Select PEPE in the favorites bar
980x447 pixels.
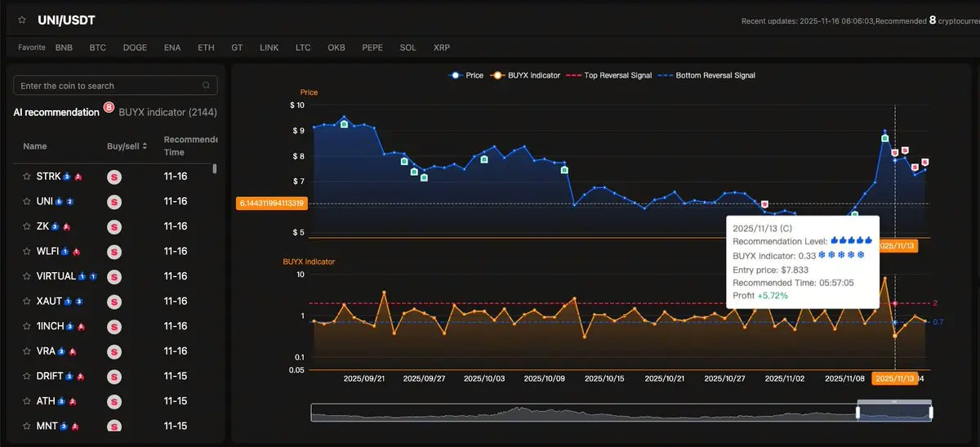point(372,47)
